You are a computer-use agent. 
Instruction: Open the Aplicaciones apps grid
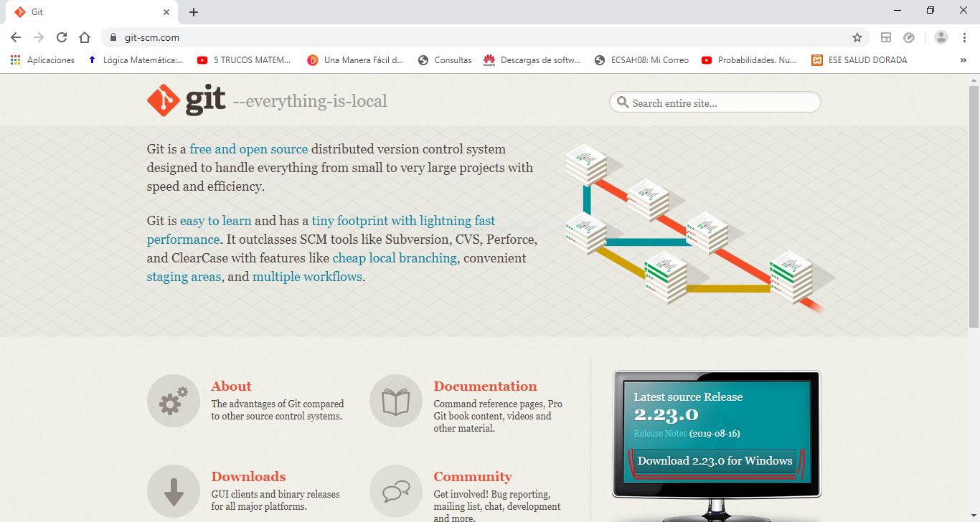tap(43, 60)
